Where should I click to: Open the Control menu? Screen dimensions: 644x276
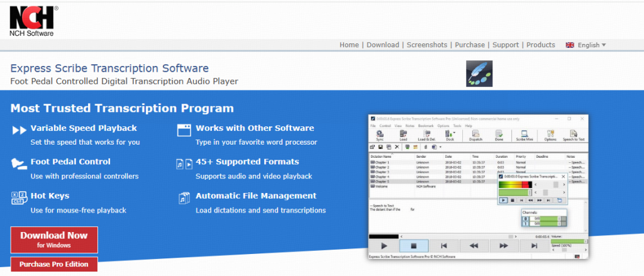click(x=385, y=126)
